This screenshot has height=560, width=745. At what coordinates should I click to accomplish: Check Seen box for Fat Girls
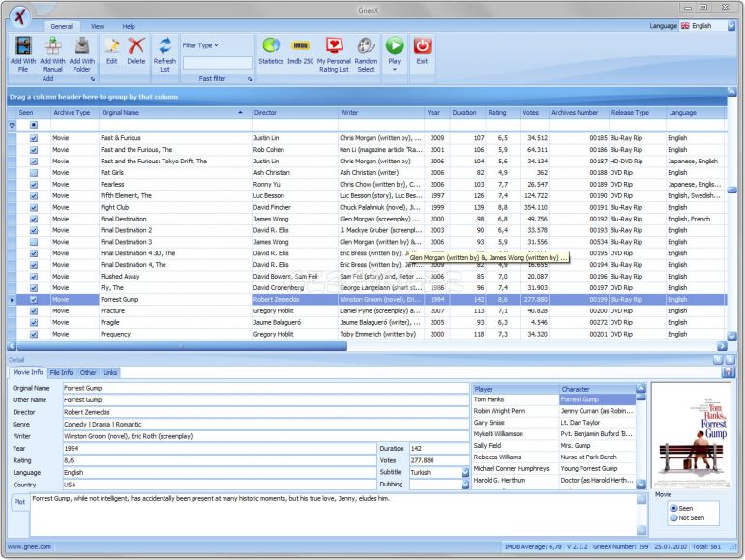33,173
